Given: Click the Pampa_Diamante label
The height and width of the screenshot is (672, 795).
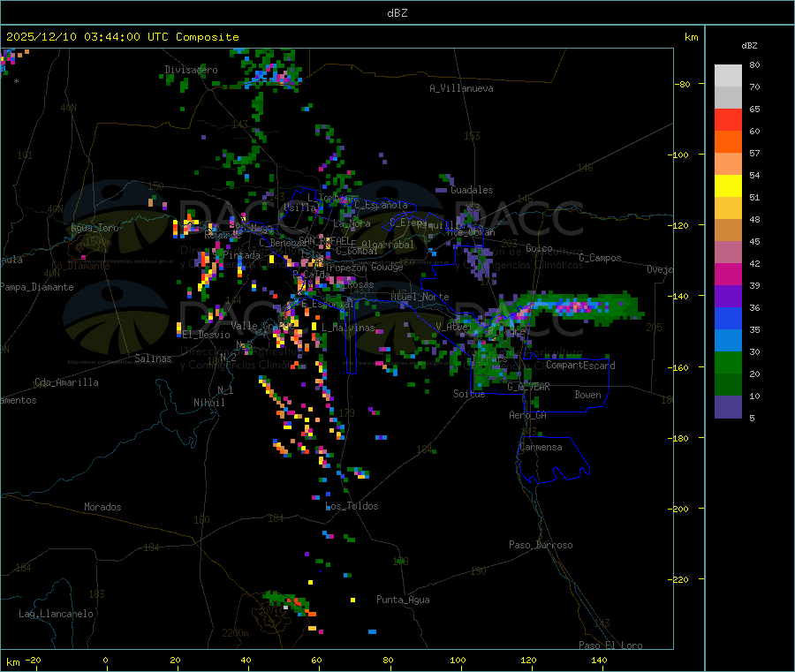Looking at the screenshot, I should pyautogui.click(x=37, y=287).
